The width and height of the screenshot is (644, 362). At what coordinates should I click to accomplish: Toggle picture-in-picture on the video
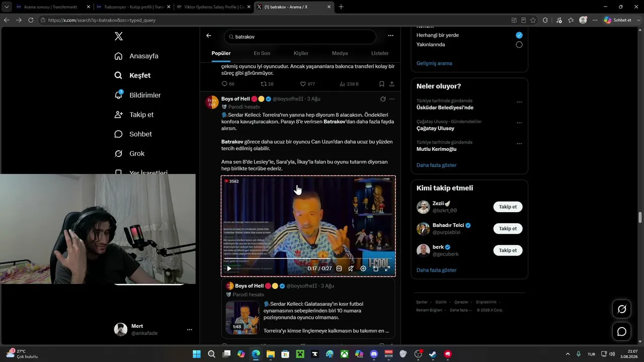click(x=375, y=268)
